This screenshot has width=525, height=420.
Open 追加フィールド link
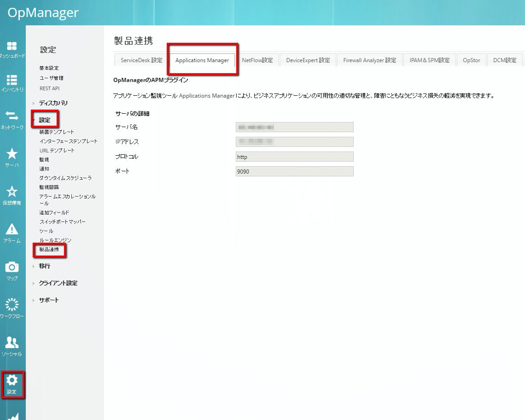click(x=54, y=213)
